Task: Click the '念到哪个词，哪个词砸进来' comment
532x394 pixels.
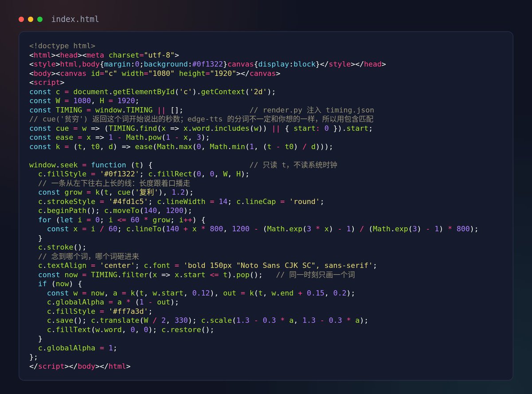Action: click(x=89, y=256)
